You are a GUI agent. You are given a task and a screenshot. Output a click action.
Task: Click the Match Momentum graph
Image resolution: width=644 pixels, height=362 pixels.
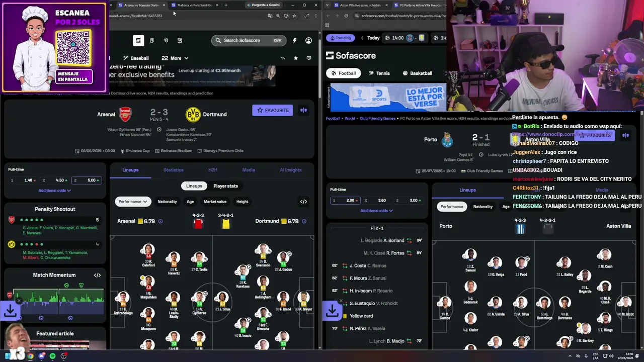click(58, 302)
